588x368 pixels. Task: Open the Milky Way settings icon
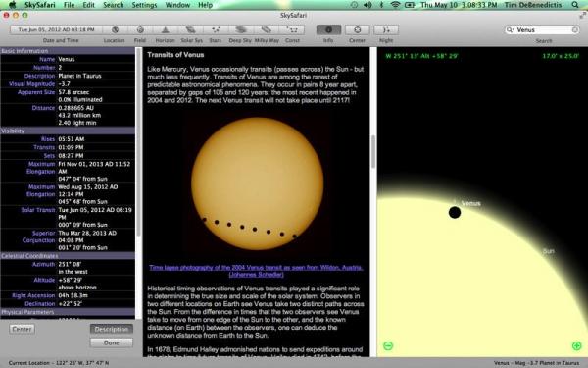pos(267,29)
